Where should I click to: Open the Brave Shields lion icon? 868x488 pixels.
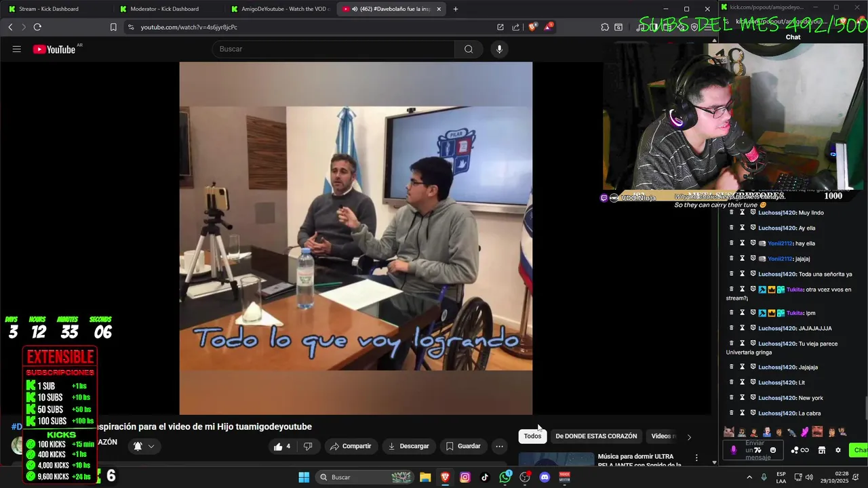pyautogui.click(x=532, y=27)
